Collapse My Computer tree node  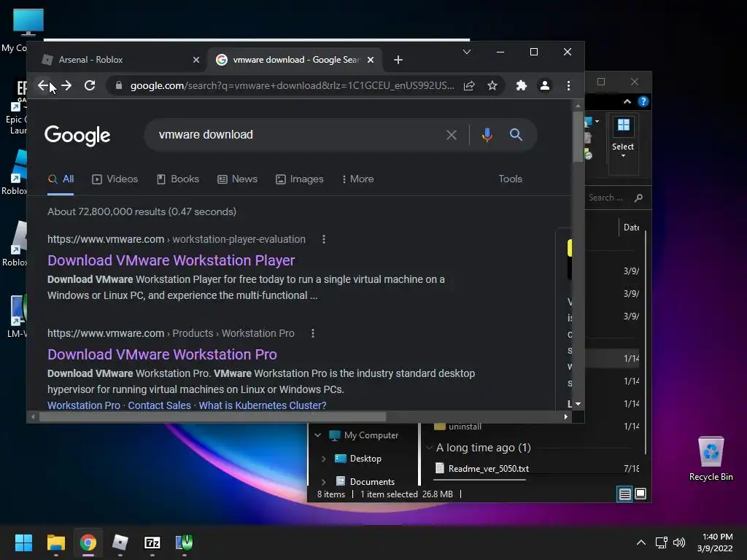point(317,435)
